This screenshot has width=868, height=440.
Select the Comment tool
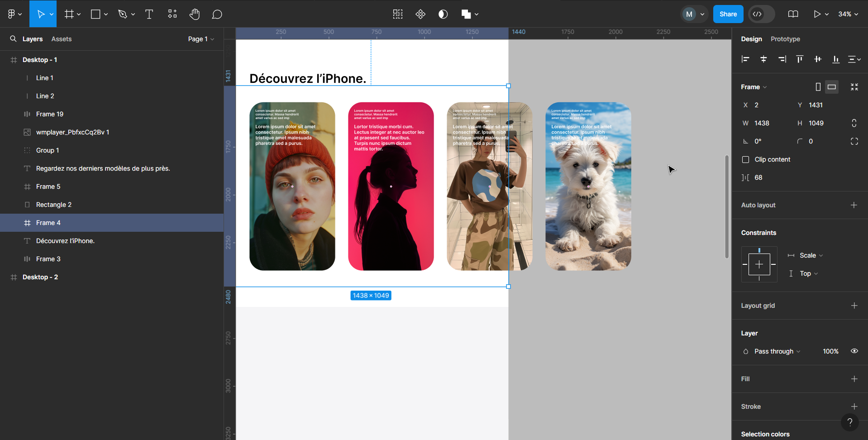pos(217,14)
